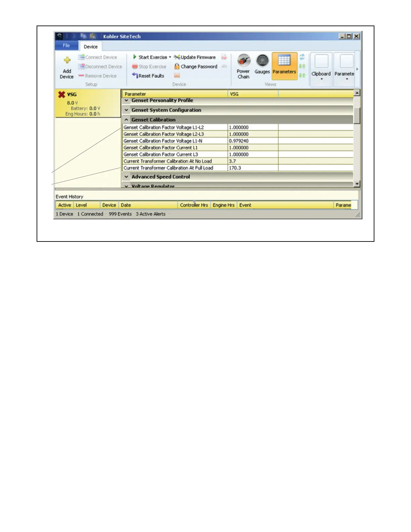The width and height of the screenshot is (411, 532).
Task: Click the Event column header
Action: click(285, 205)
